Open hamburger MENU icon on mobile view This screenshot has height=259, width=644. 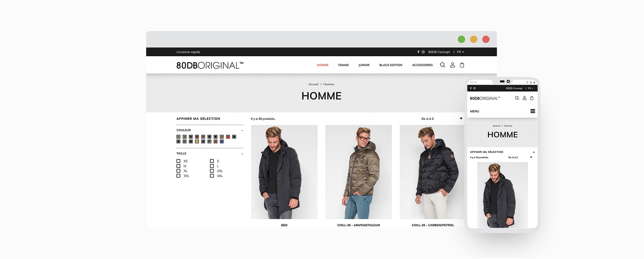[x=533, y=111]
